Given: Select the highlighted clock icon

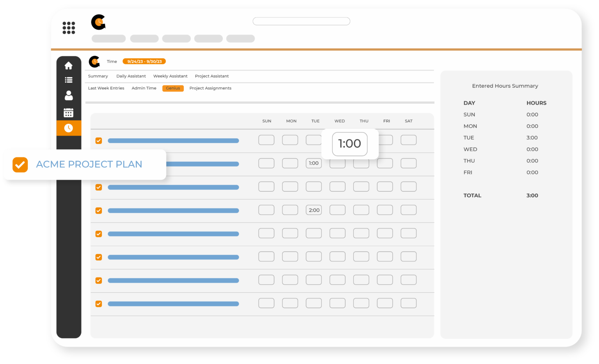Looking at the screenshot, I should point(69,128).
